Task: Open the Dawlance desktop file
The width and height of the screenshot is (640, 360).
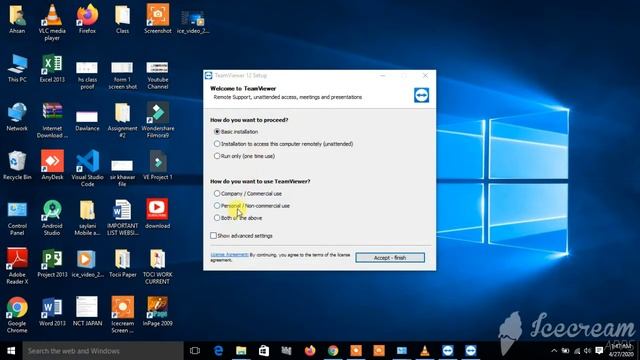Action: [87, 121]
